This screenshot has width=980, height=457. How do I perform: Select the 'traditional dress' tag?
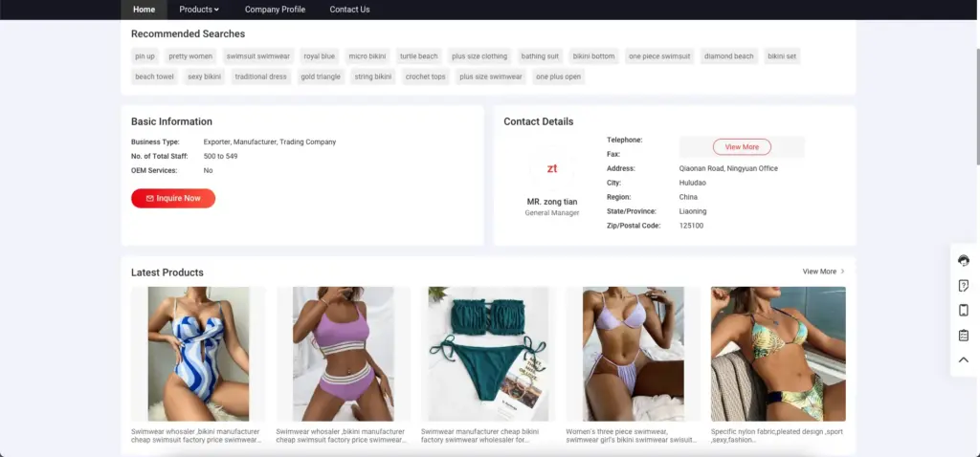coord(260,76)
